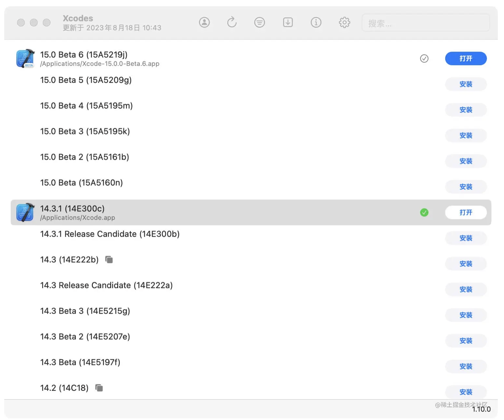
Task: Select the 15.0 Beta 3 (15A5195k) row
Action: point(251,136)
